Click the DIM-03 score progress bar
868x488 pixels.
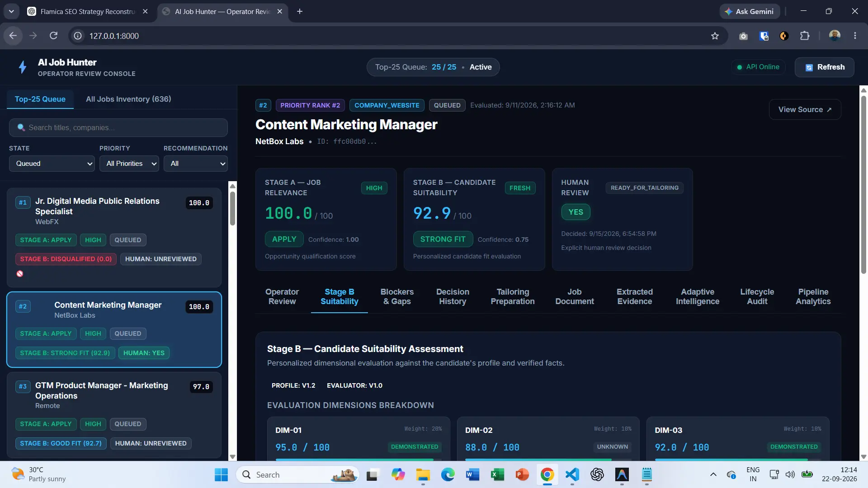[738, 460]
